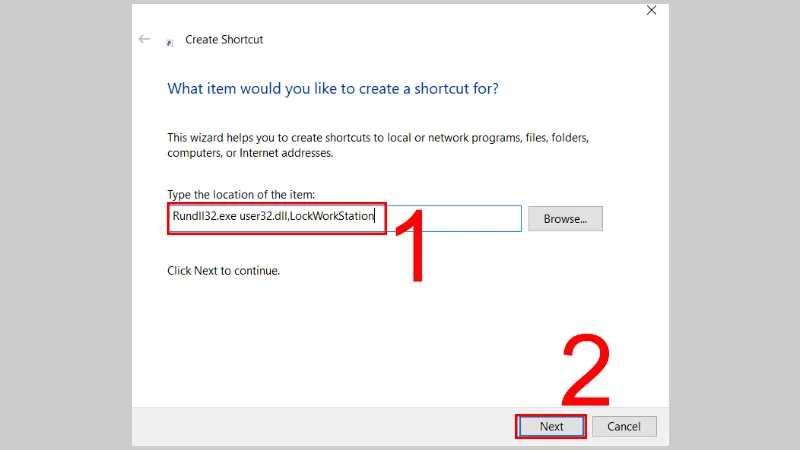Click the empty right part of location field

point(455,219)
